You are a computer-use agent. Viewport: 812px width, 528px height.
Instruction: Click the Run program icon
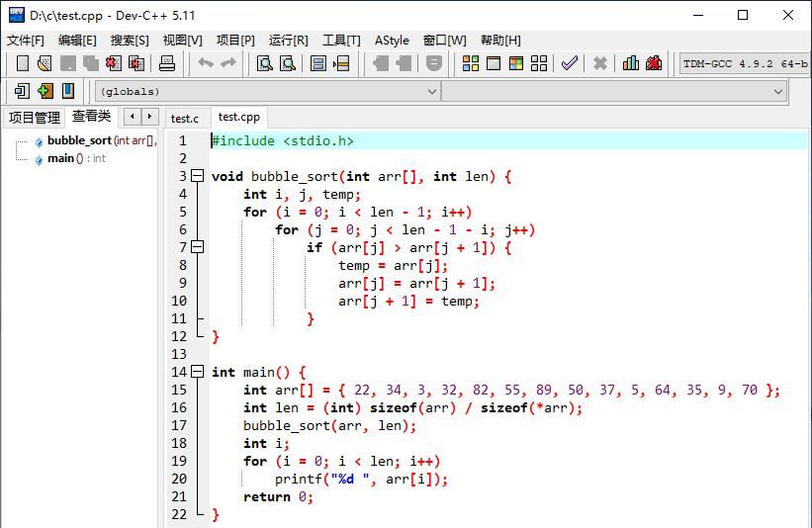coord(494,63)
